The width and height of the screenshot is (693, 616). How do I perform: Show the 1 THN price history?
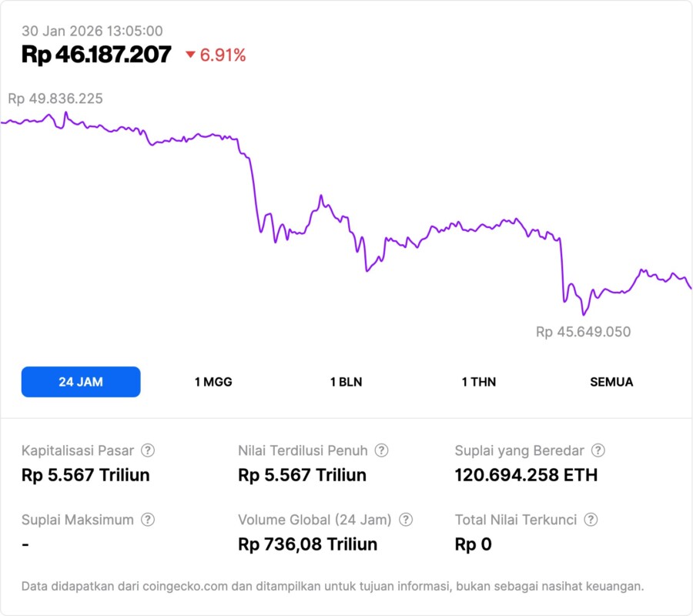coord(479,382)
